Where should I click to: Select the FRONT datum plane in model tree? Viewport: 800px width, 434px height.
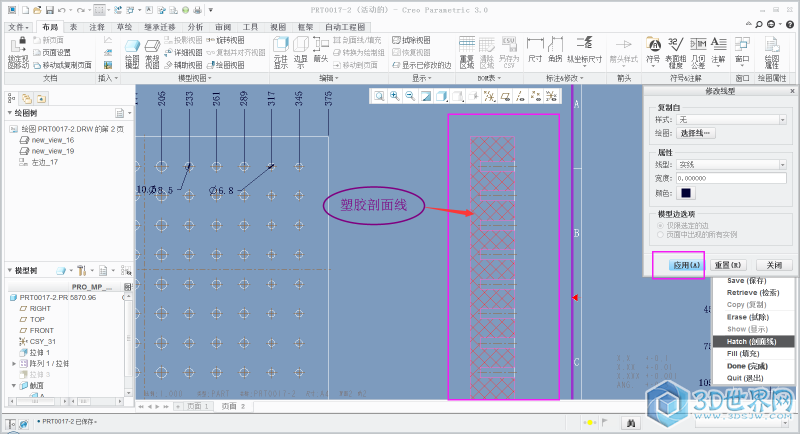point(37,330)
